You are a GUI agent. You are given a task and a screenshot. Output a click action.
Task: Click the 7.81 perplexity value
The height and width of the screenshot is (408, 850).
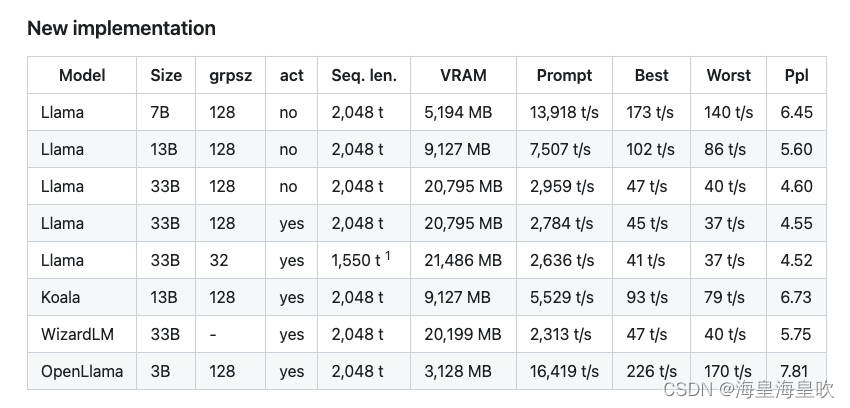pos(795,371)
